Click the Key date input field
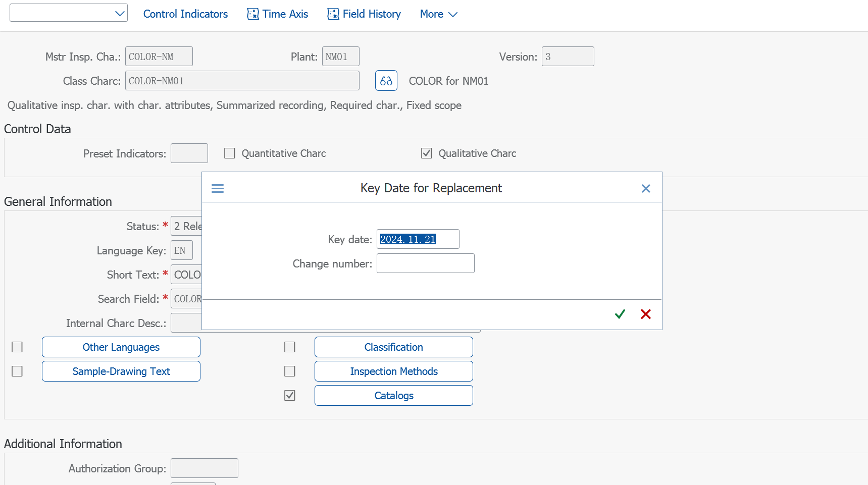Image resolution: width=868 pixels, height=485 pixels. click(x=418, y=239)
